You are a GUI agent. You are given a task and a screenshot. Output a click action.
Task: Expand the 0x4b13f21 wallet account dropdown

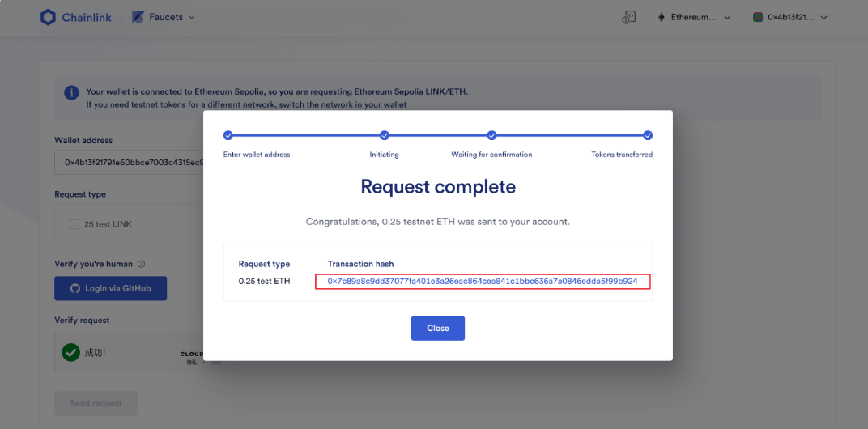[823, 18]
